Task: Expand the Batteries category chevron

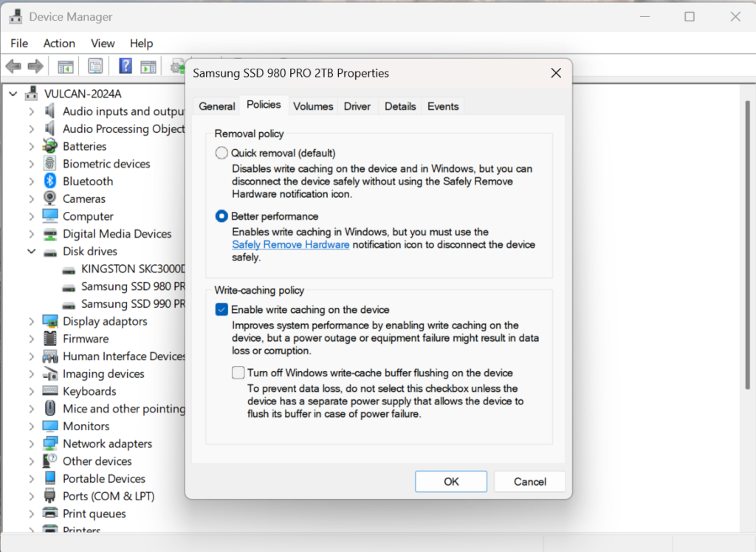Action: (32, 146)
